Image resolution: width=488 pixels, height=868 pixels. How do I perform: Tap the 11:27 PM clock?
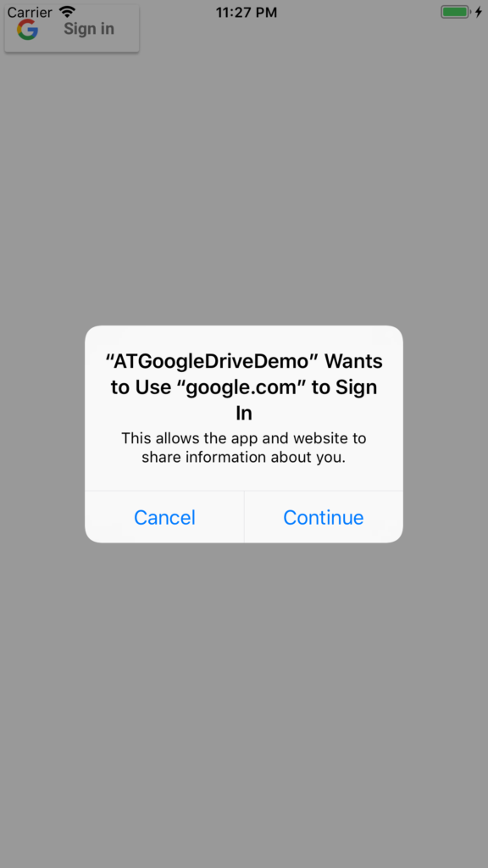(247, 12)
